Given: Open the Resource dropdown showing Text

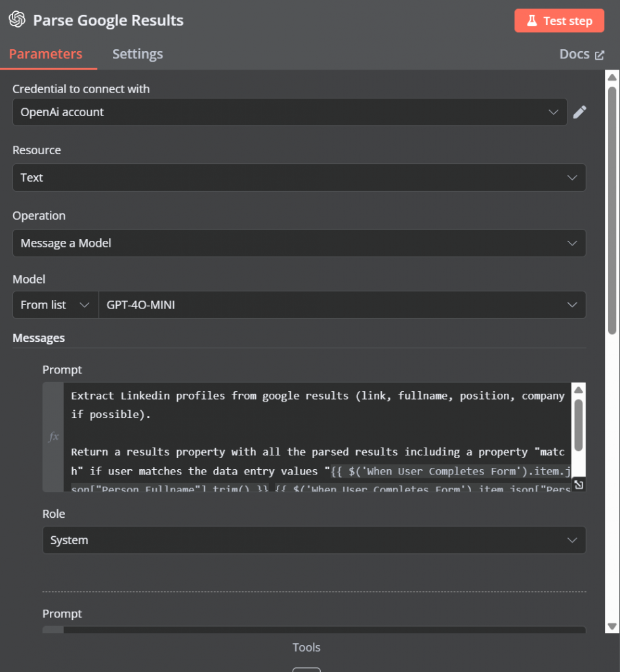Looking at the screenshot, I should pyautogui.click(x=299, y=177).
